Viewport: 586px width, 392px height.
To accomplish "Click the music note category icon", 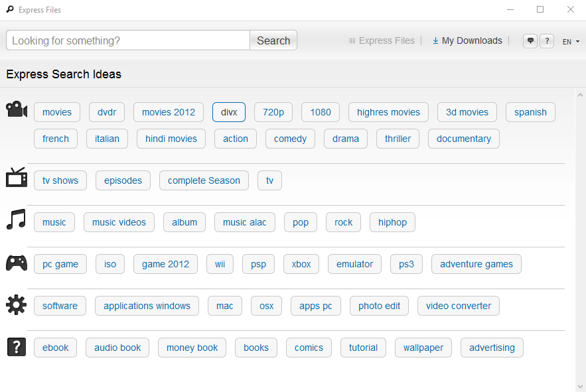I will point(16,220).
